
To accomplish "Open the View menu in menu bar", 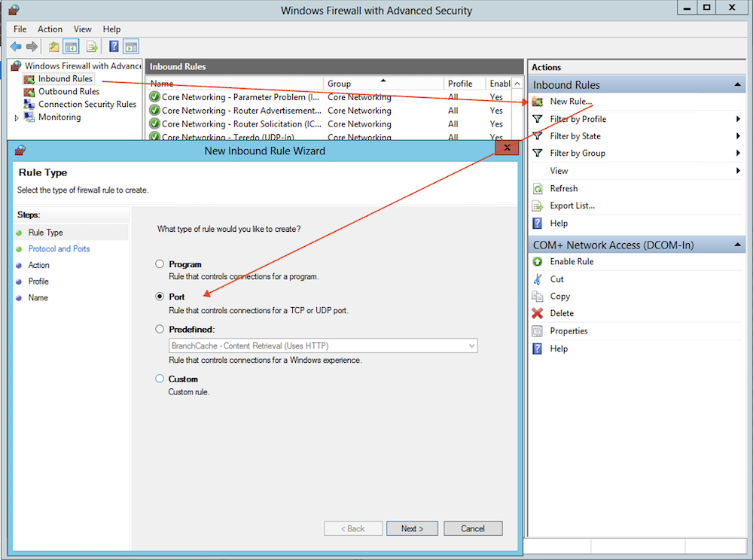I will [x=83, y=29].
